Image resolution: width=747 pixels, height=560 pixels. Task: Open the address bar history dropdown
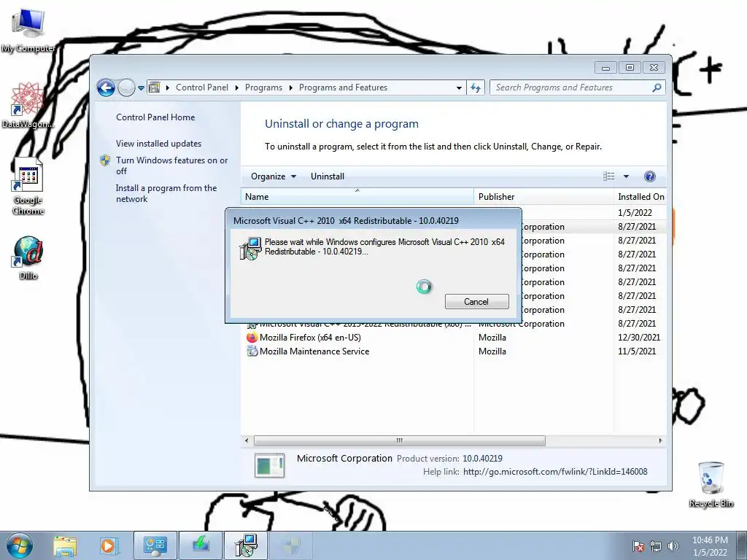[x=459, y=87]
